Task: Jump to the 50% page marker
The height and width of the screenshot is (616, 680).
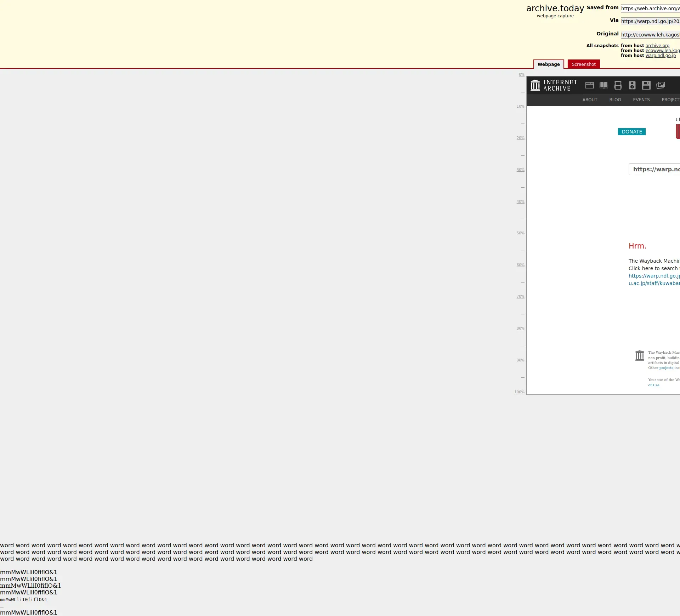Action: click(x=520, y=233)
